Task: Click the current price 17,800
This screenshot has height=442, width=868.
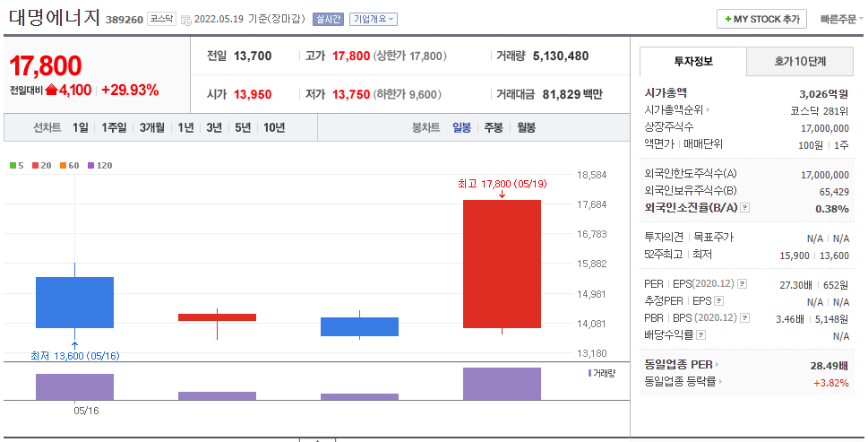Action: click(x=46, y=65)
